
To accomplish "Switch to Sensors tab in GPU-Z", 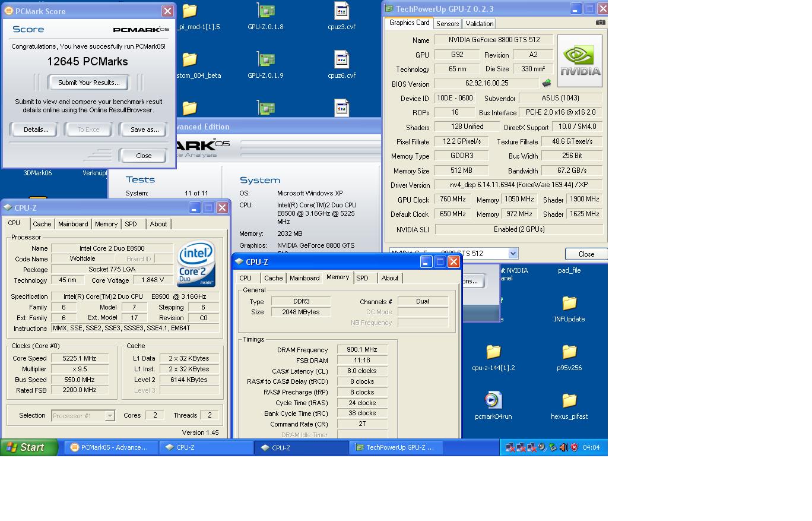I will pyautogui.click(x=447, y=24).
